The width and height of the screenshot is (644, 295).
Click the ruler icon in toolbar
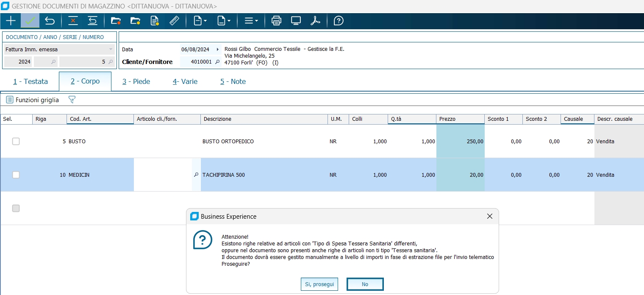(174, 21)
